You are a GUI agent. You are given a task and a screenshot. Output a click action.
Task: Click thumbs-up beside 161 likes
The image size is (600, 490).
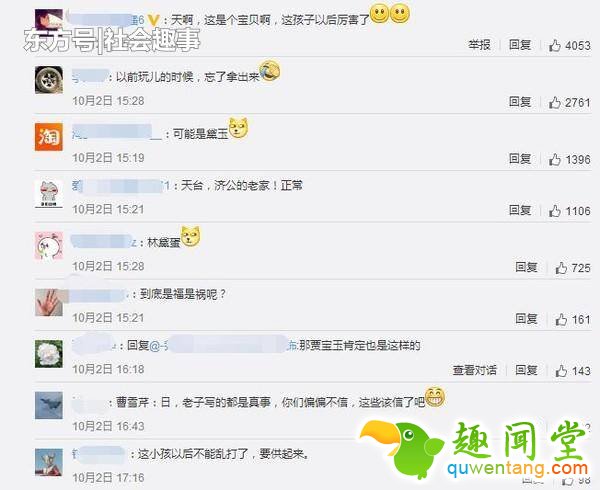tap(561, 319)
